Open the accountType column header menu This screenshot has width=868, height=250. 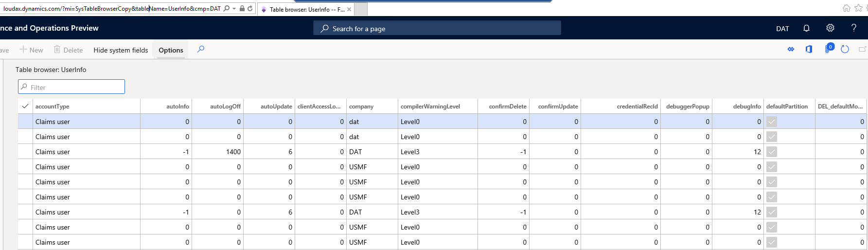[x=87, y=107]
